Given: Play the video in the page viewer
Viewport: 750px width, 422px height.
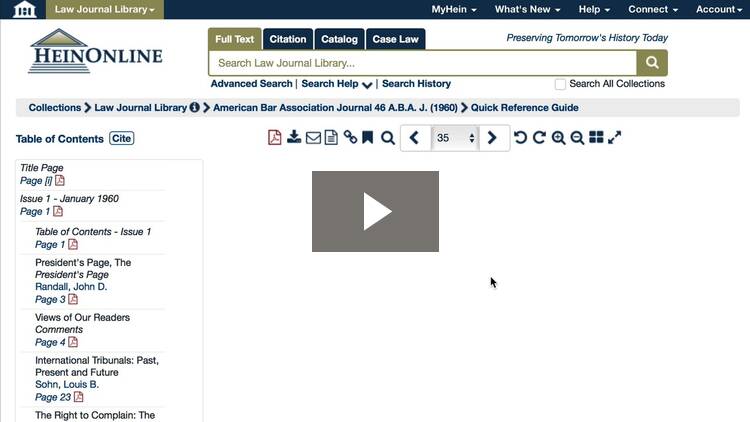Looking at the screenshot, I should pos(375,211).
